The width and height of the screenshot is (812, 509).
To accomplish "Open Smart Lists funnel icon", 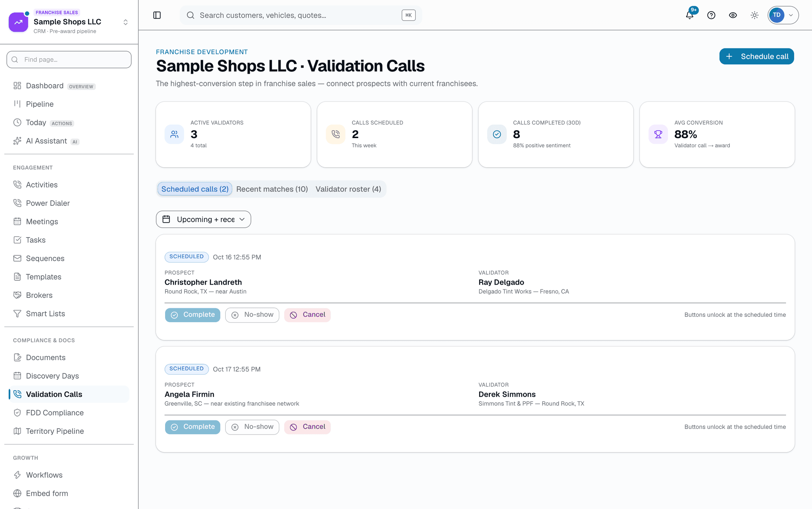I will point(17,314).
